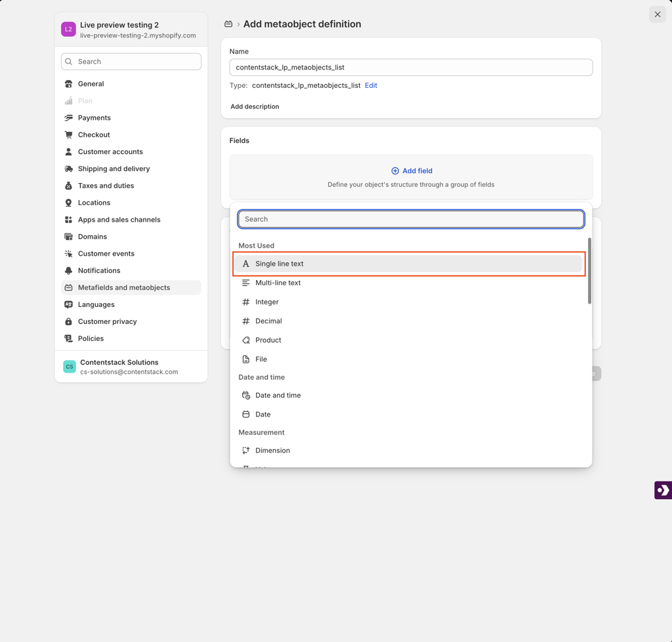This screenshot has width=672, height=642.
Task: Click the Locations pin icon
Action: (x=69, y=203)
